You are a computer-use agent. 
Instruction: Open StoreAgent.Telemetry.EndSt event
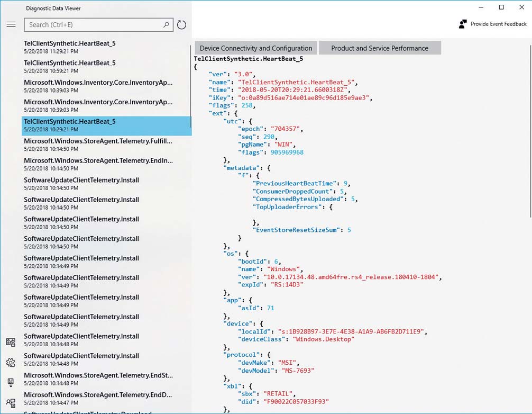(x=106, y=379)
